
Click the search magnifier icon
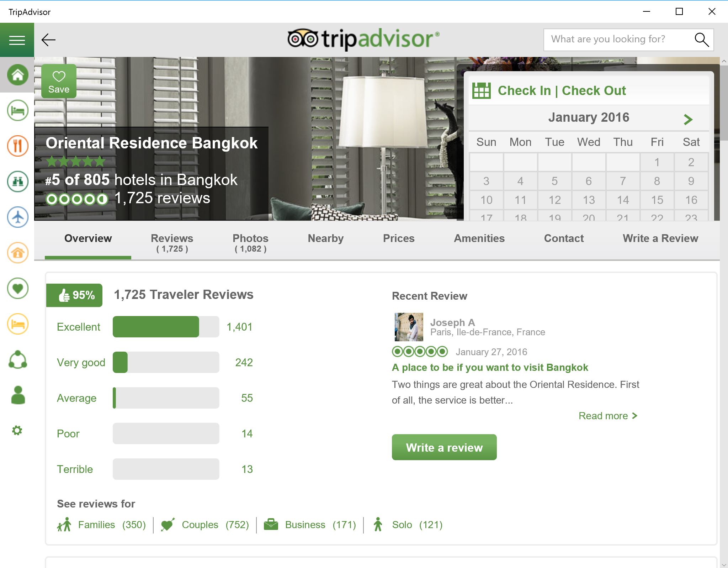[x=702, y=40]
